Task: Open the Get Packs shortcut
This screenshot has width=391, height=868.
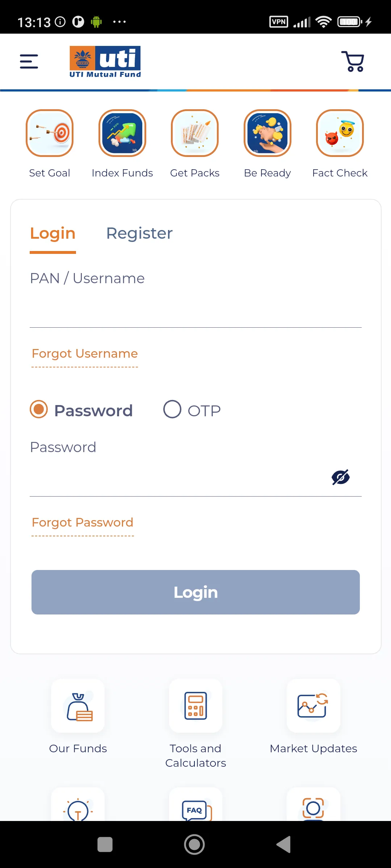Action: (x=195, y=133)
